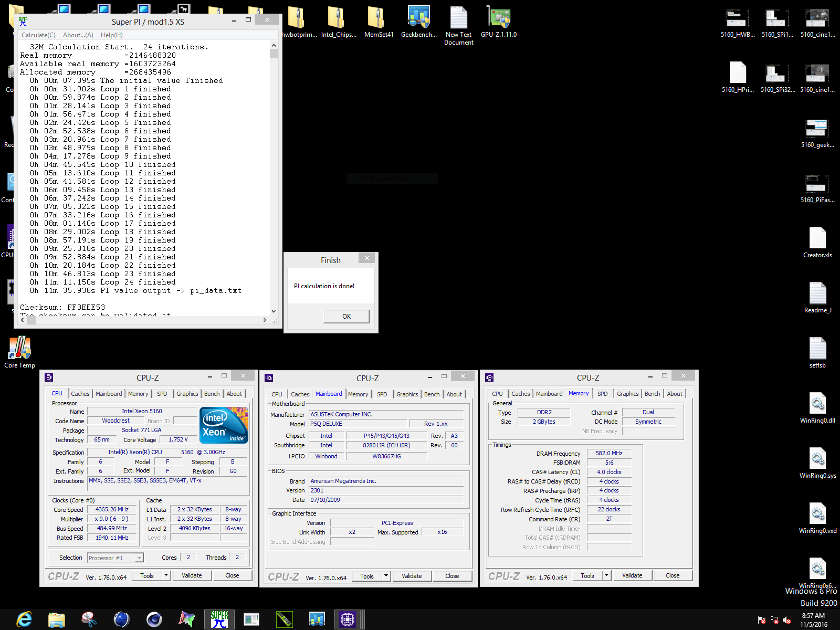The height and width of the screenshot is (630, 840).
Task: Click the P5Q DELUXE model field
Action: point(359,424)
